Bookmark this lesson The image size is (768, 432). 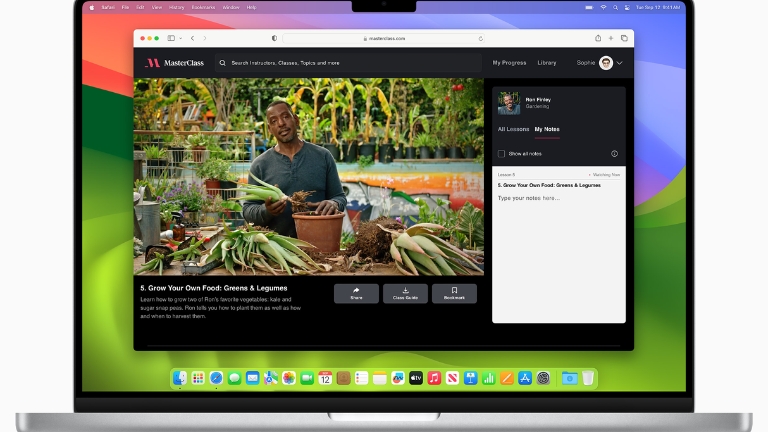pyautogui.click(x=454, y=293)
